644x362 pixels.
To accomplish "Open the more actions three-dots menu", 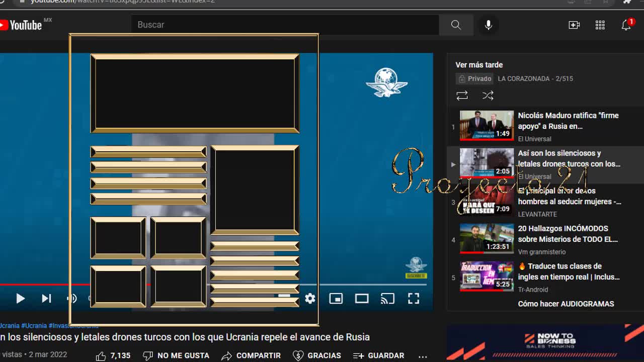I will (423, 356).
